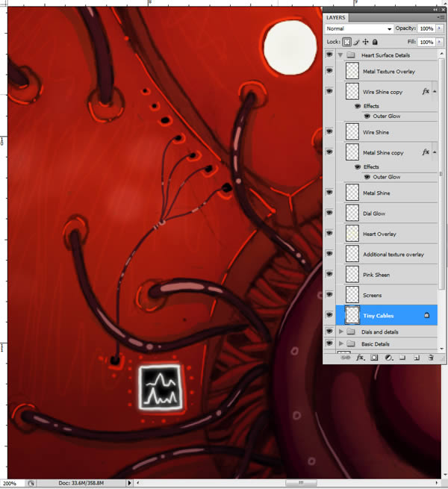This screenshot has height=489, width=448.
Task: Click the lock icon on Tiny Cables layer
Action: click(426, 315)
